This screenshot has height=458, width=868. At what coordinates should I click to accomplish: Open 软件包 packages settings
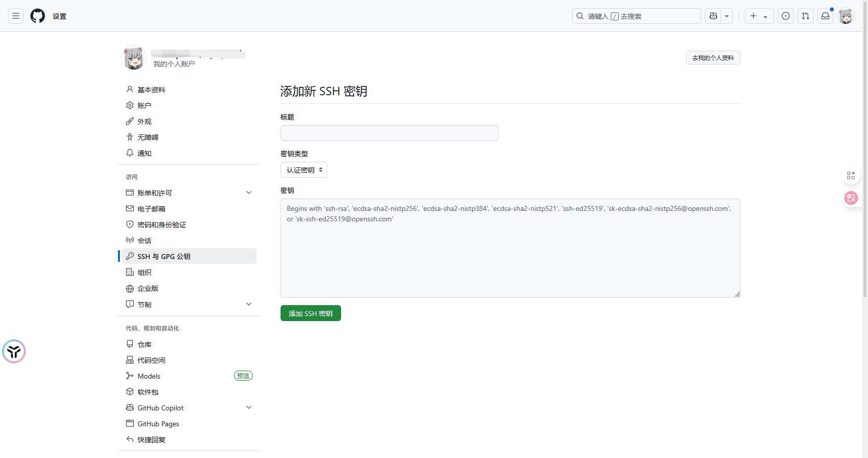189,392
